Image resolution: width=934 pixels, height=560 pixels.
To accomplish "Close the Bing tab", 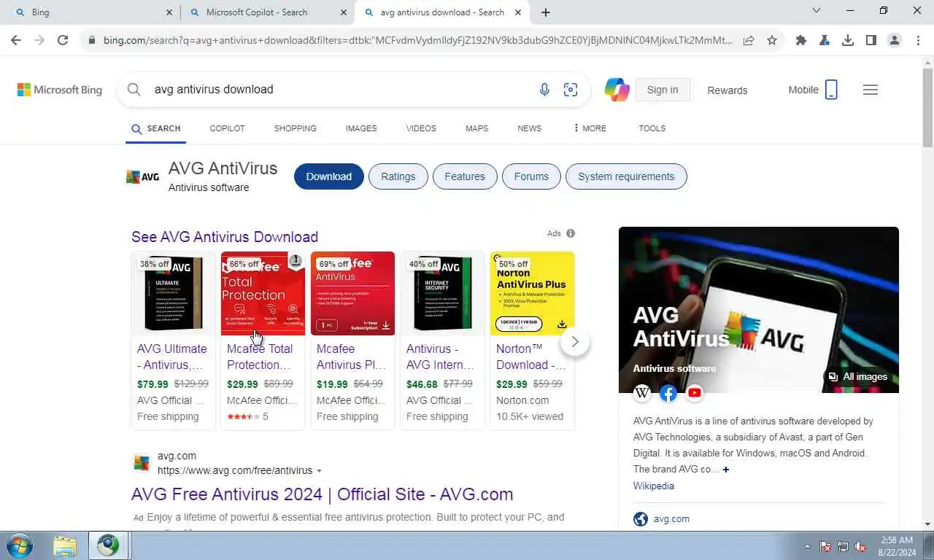I will click(x=169, y=12).
